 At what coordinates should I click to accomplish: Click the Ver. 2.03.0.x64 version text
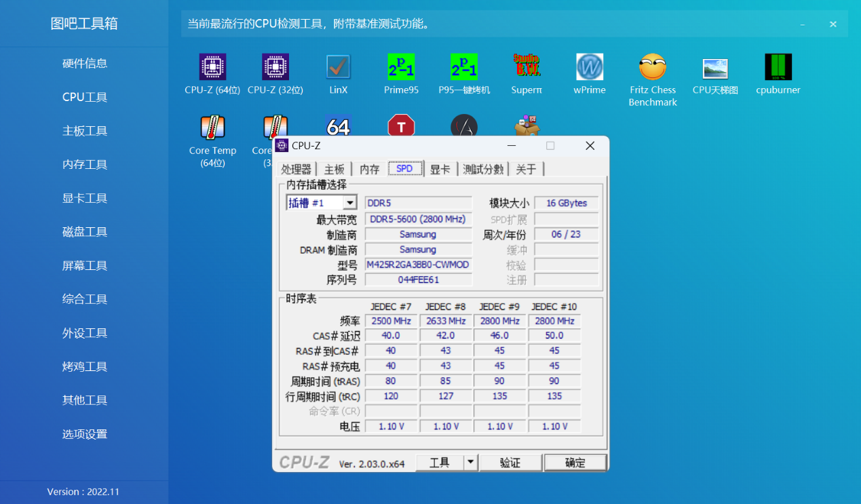pyautogui.click(x=372, y=464)
